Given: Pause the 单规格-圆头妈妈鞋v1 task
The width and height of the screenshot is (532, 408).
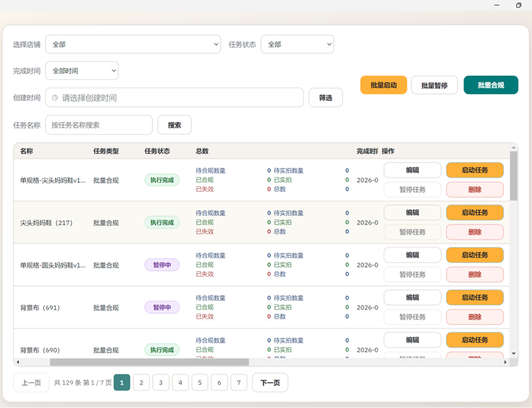Looking at the screenshot, I should click(412, 274).
